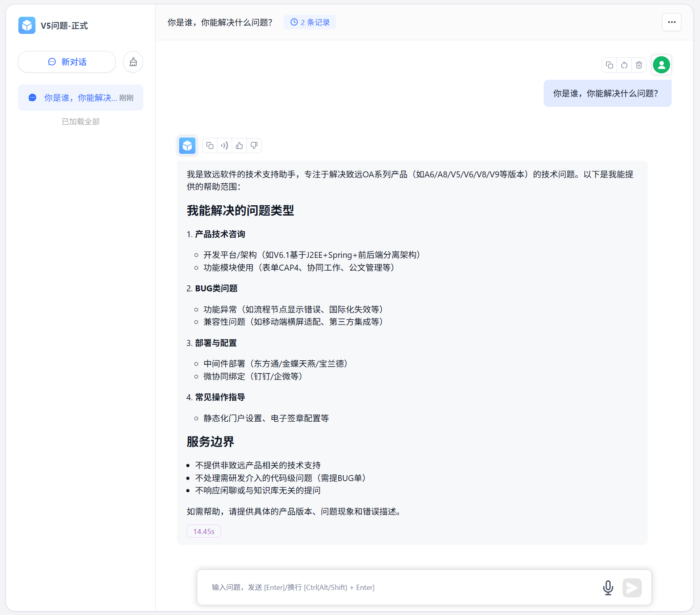Click the 常见操作指导 list item
700x615 pixels.
(220, 397)
